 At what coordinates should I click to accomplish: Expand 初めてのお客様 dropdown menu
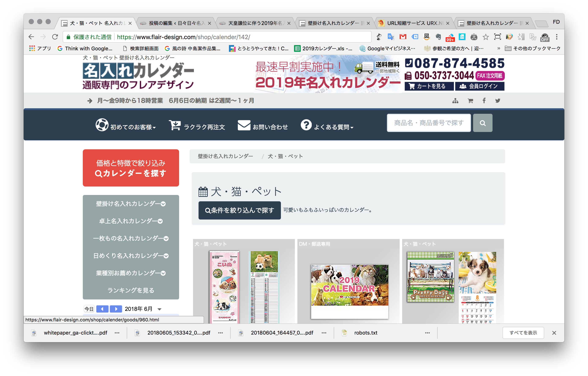coord(125,125)
